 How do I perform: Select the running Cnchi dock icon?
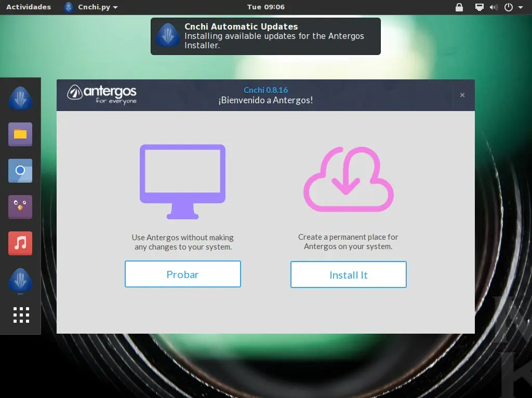(x=20, y=280)
